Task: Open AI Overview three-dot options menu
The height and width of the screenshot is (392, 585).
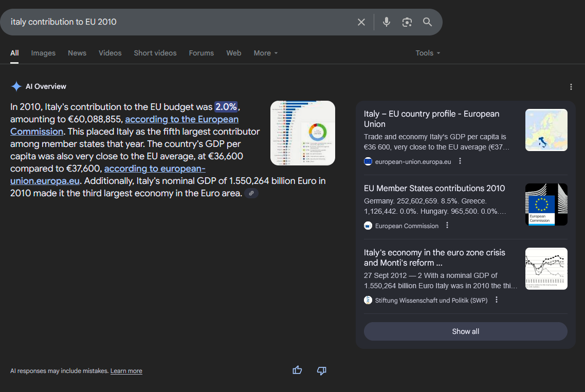Action: point(571,87)
